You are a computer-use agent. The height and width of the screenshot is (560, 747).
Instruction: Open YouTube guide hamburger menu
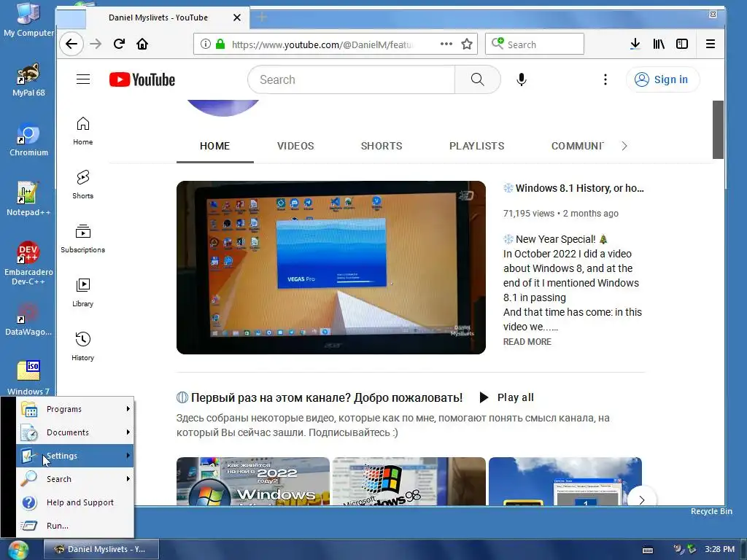tap(83, 79)
